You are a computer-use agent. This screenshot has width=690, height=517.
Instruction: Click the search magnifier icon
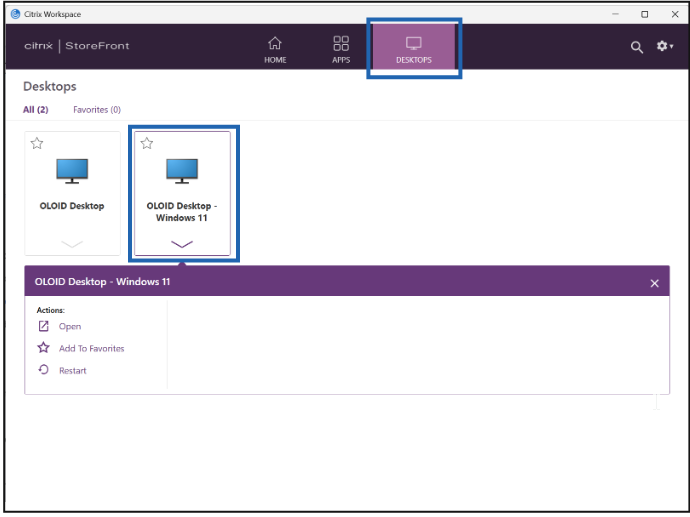coord(636,47)
